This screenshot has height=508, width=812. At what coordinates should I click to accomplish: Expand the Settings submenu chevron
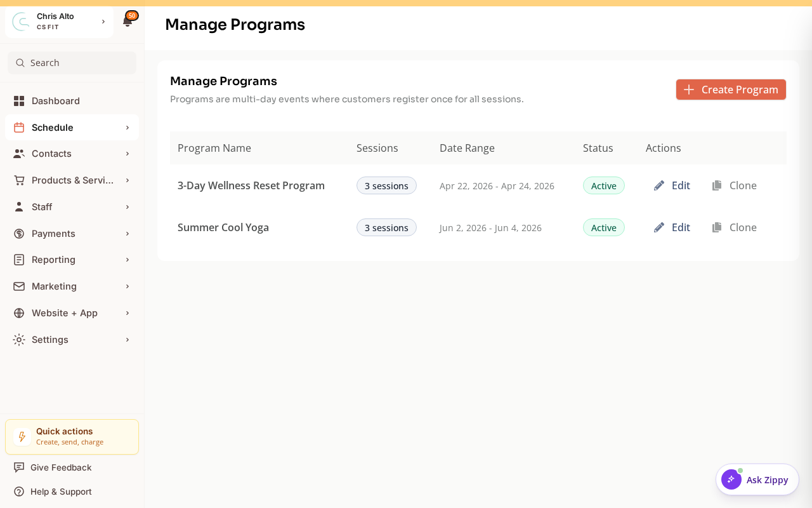click(x=128, y=340)
